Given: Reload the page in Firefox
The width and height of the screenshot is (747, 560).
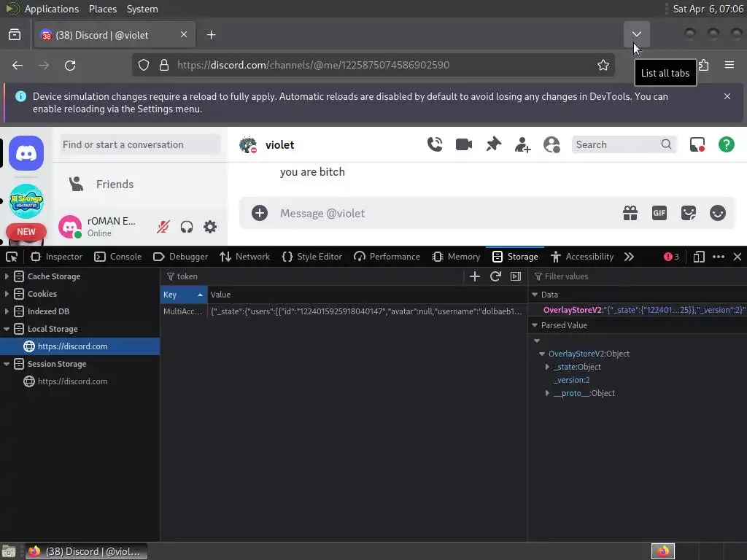Looking at the screenshot, I should click(x=70, y=65).
